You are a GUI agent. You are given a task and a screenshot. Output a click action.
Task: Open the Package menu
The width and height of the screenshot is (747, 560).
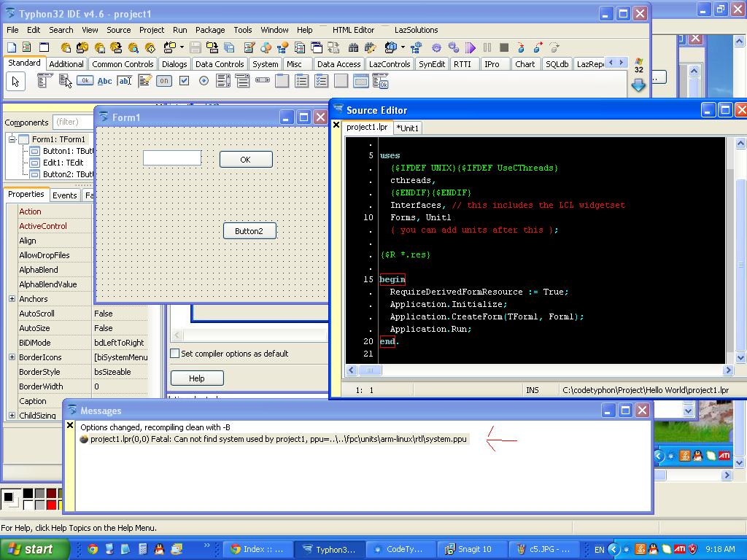pos(210,29)
